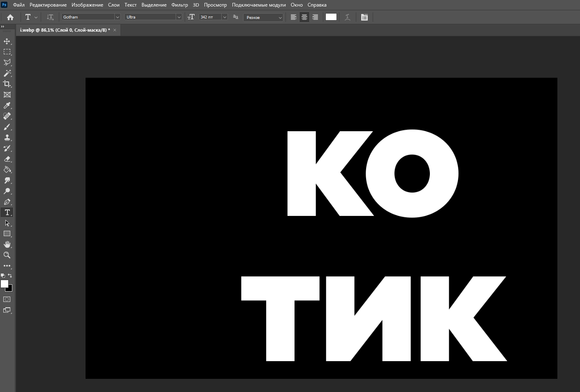Open the anti-aliasing method dropdown
Image resolution: width=580 pixels, height=392 pixels.
click(x=263, y=17)
